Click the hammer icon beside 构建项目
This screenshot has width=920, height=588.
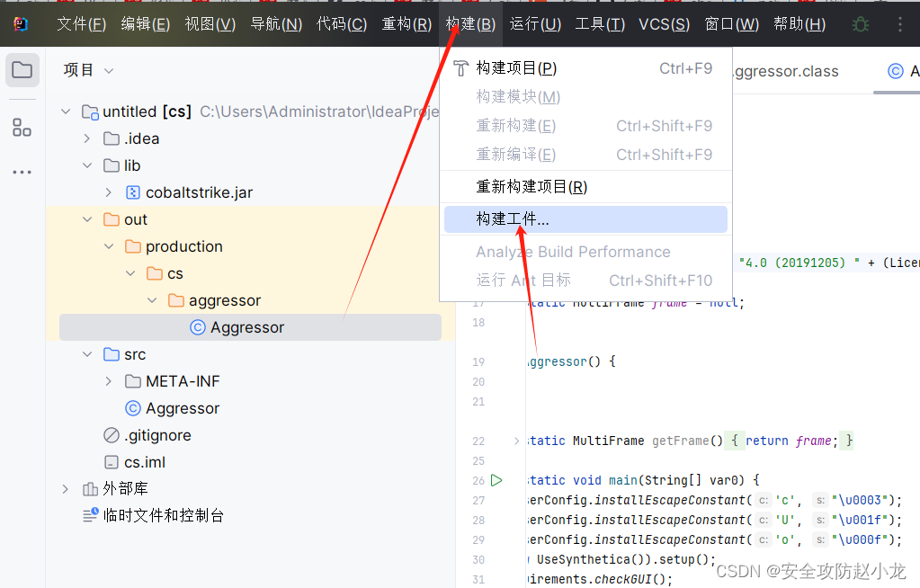click(x=460, y=68)
